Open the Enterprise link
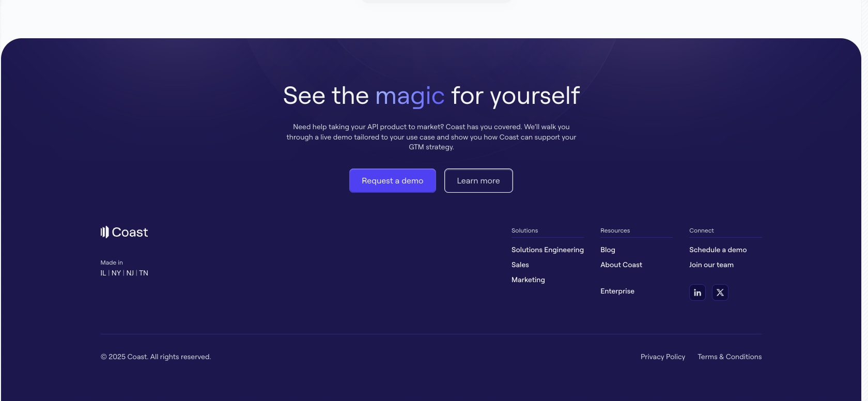This screenshot has width=868, height=401. [617, 291]
